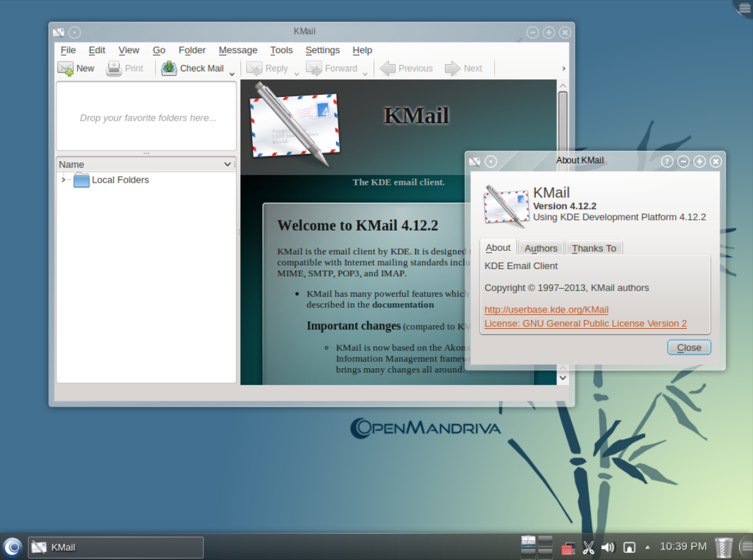Click the About KMail dialog title bar icon
The image size is (753, 560).
[474, 162]
